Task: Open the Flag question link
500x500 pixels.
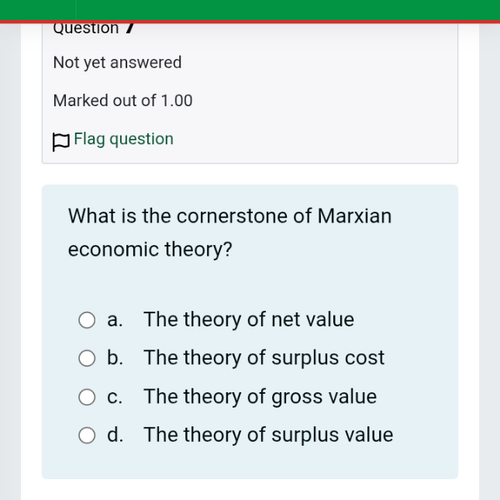Action: click(123, 139)
